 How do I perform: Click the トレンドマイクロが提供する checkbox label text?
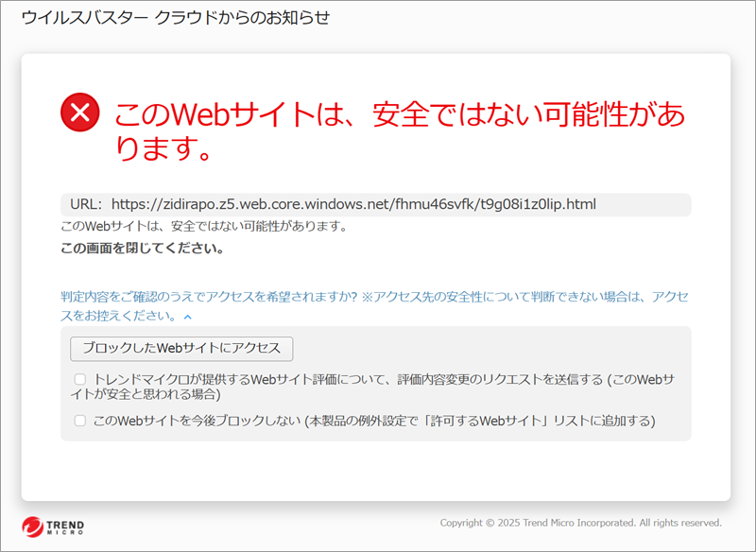click(x=384, y=379)
